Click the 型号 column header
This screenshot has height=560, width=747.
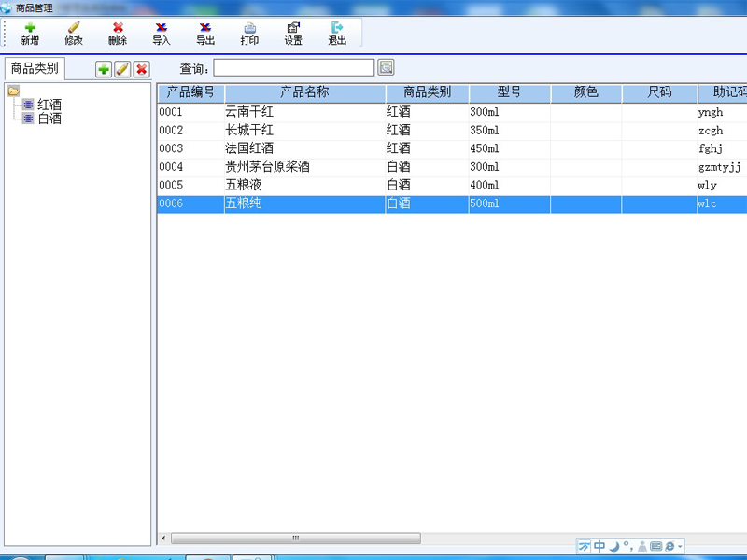click(509, 92)
